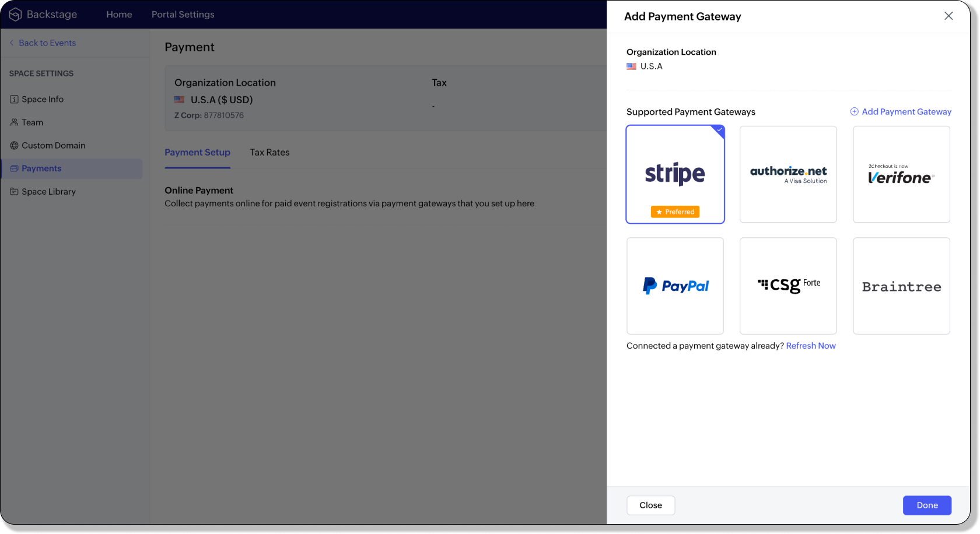Click the Organization Location label in the side panel
This screenshot has height=534, width=980.
point(671,52)
